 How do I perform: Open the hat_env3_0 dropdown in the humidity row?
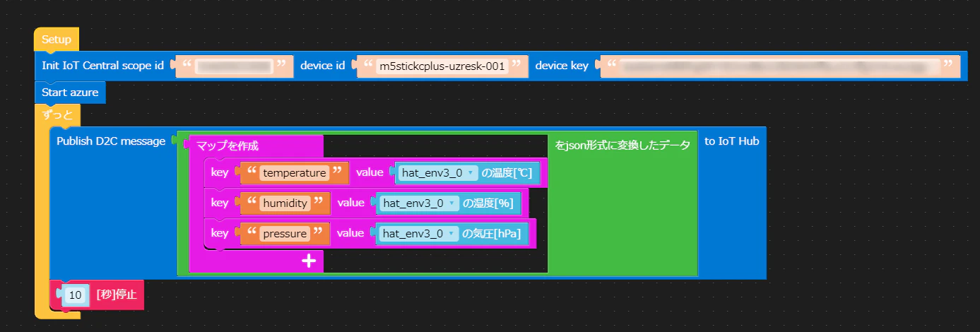pos(419,203)
